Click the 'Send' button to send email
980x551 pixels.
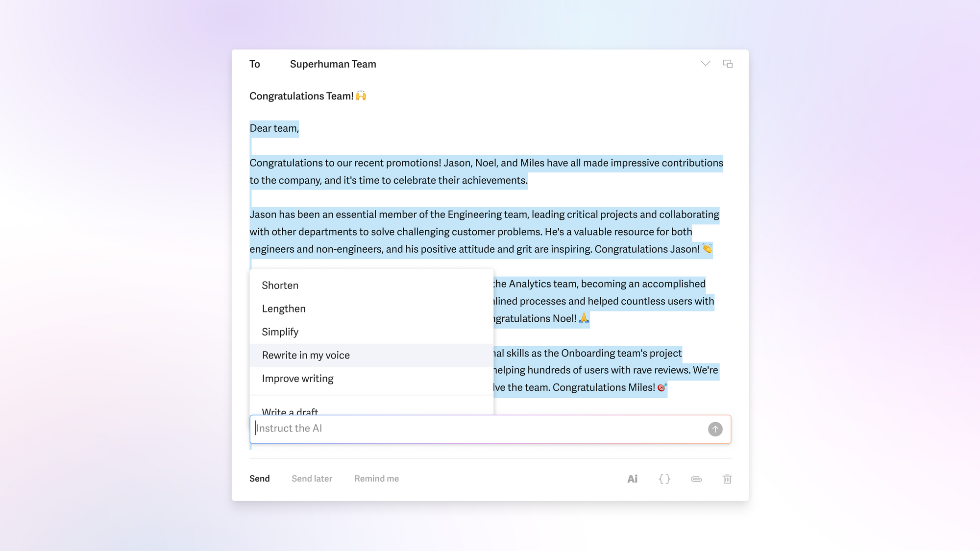(258, 479)
